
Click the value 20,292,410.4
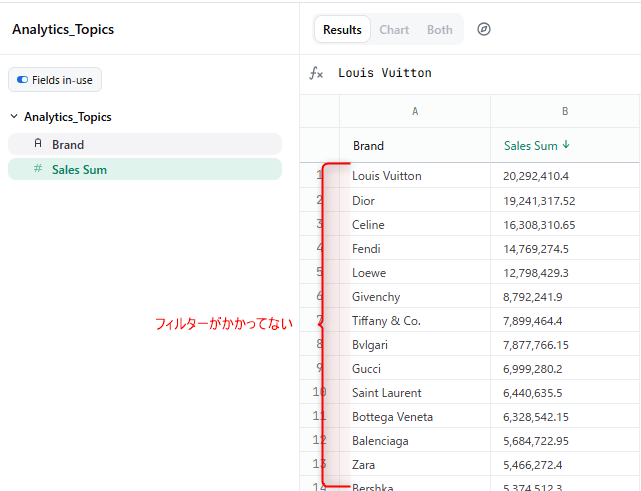point(536,176)
